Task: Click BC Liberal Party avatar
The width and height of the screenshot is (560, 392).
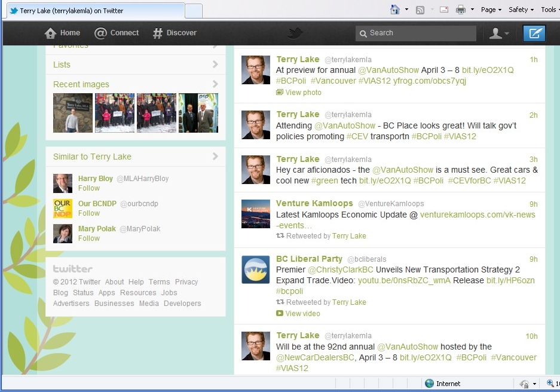Action: coord(256,269)
